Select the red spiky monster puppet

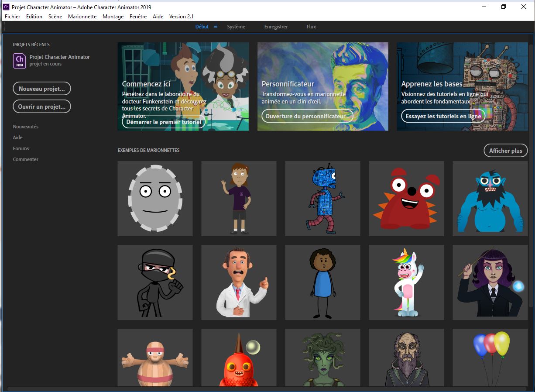406,199
